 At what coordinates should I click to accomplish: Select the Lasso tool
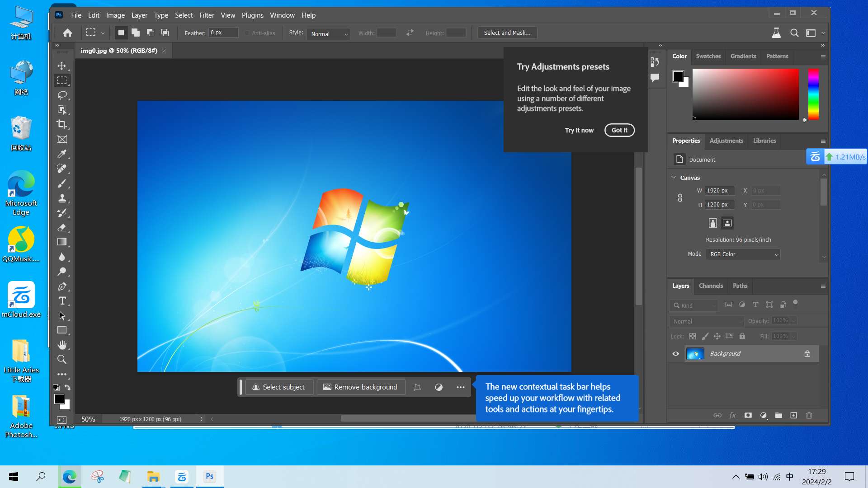pos(62,95)
